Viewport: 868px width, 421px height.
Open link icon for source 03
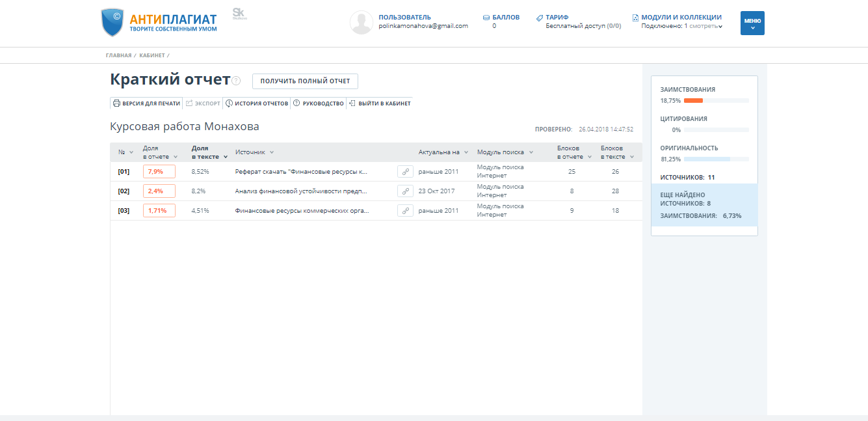pos(405,211)
